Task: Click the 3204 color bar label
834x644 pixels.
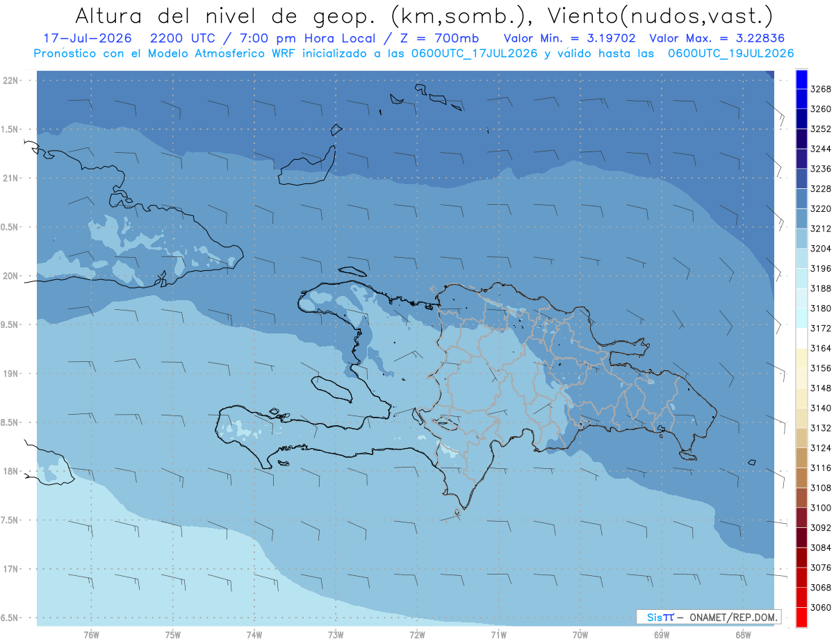Action: pyautogui.click(x=820, y=249)
